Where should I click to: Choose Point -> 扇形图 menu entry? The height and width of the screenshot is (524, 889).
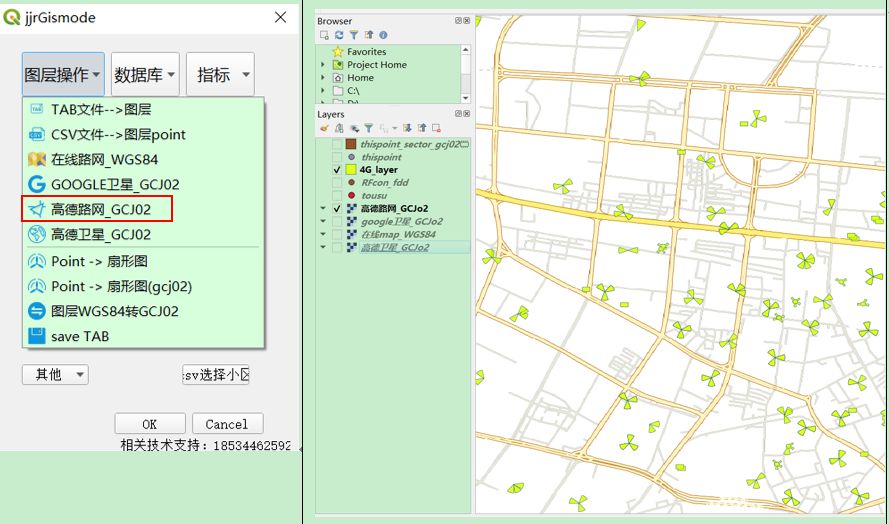click(143, 261)
